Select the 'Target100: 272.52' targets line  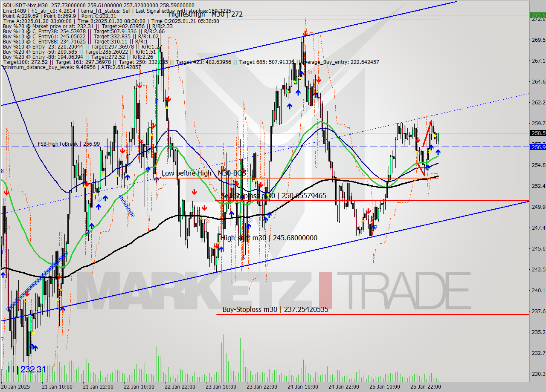(191, 62)
